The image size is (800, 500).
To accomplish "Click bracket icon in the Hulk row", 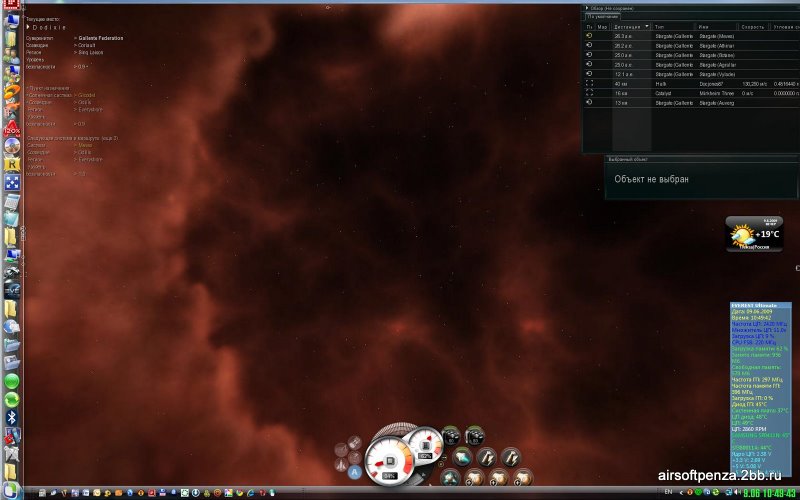I will 589,83.
